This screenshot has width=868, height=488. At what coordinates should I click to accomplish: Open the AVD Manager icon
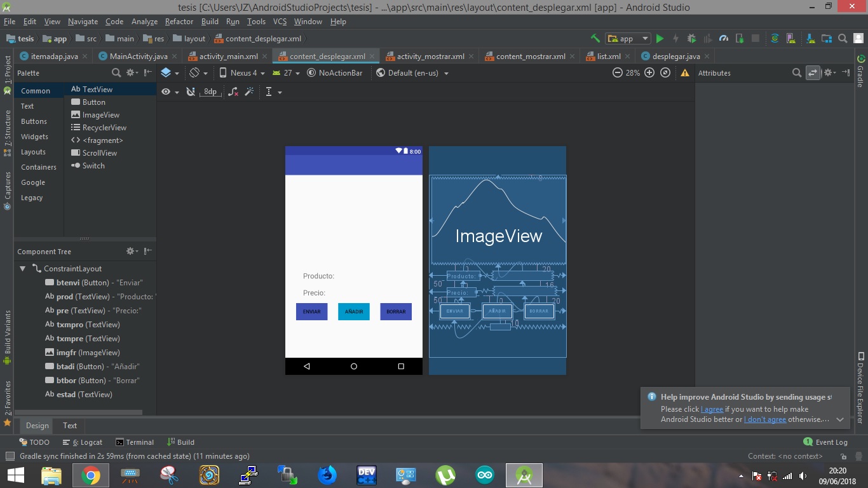click(x=791, y=39)
